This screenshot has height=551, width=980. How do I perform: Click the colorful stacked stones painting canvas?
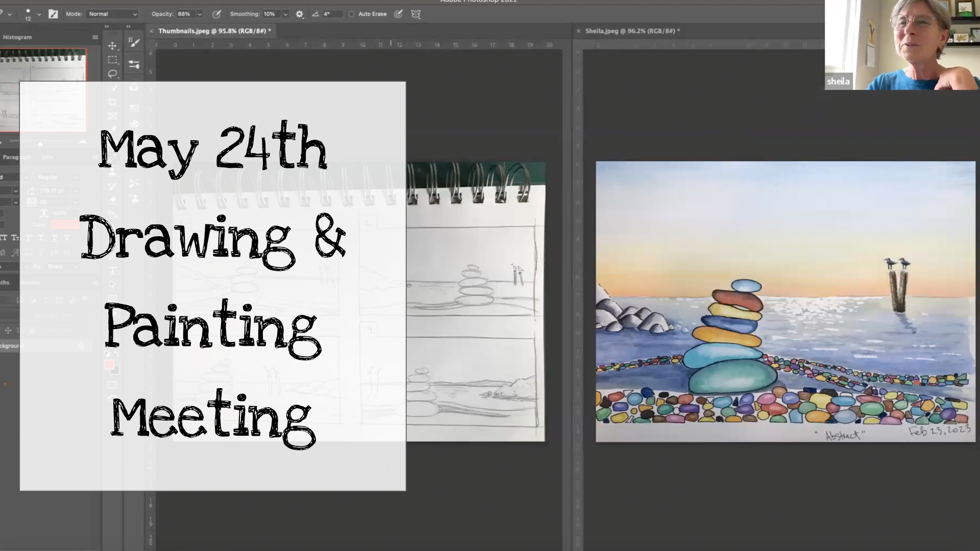[786, 302]
